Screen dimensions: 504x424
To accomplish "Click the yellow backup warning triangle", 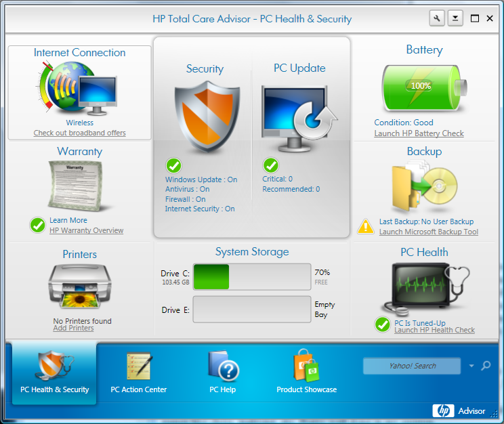I will (365, 226).
